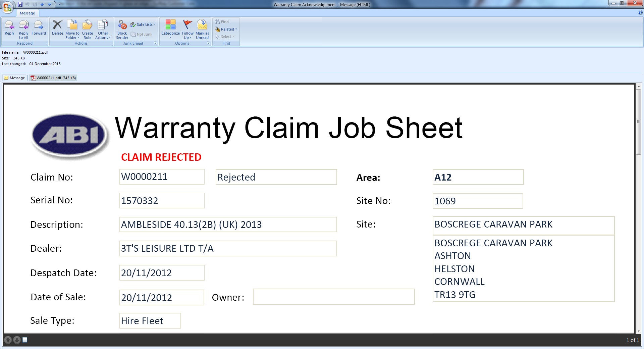The height and width of the screenshot is (349, 644).
Task: Save using the quick access toolbar icon
Action: (x=20, y=4)
